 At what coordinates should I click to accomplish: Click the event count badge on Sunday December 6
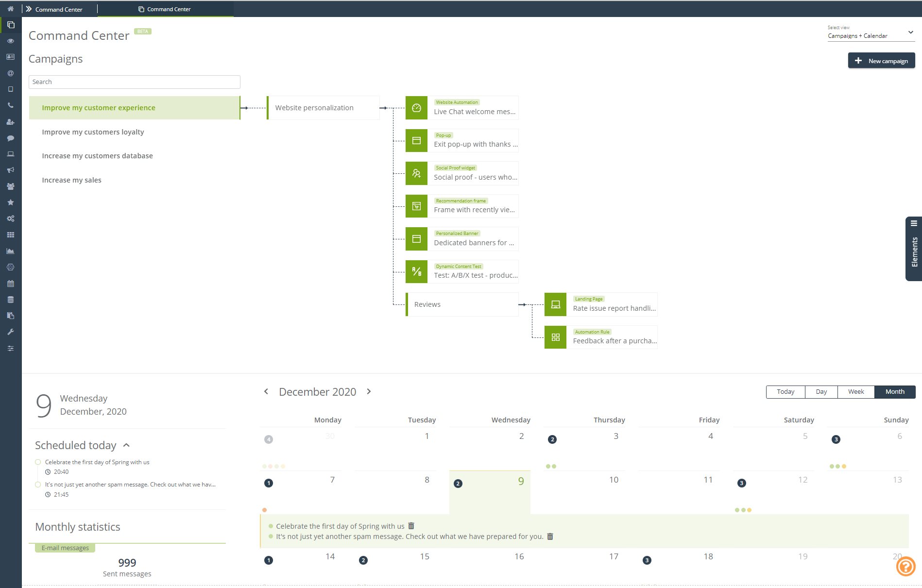(x=836, y=439)
